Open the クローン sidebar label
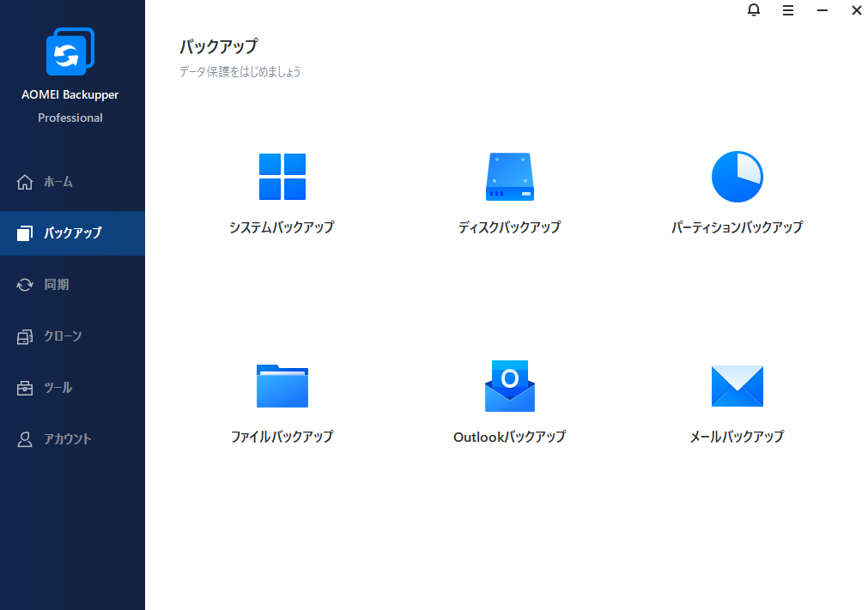868x610 pixels. tap(64, 335)
